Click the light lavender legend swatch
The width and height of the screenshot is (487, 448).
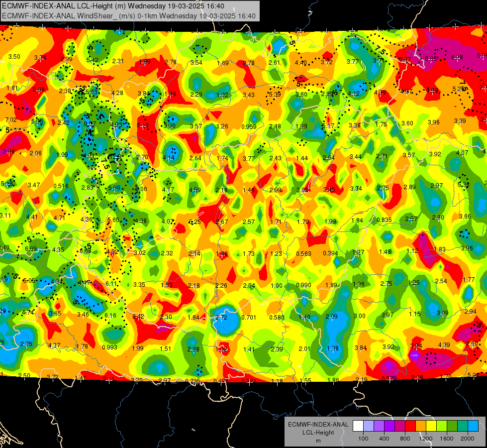pos(369,426)
